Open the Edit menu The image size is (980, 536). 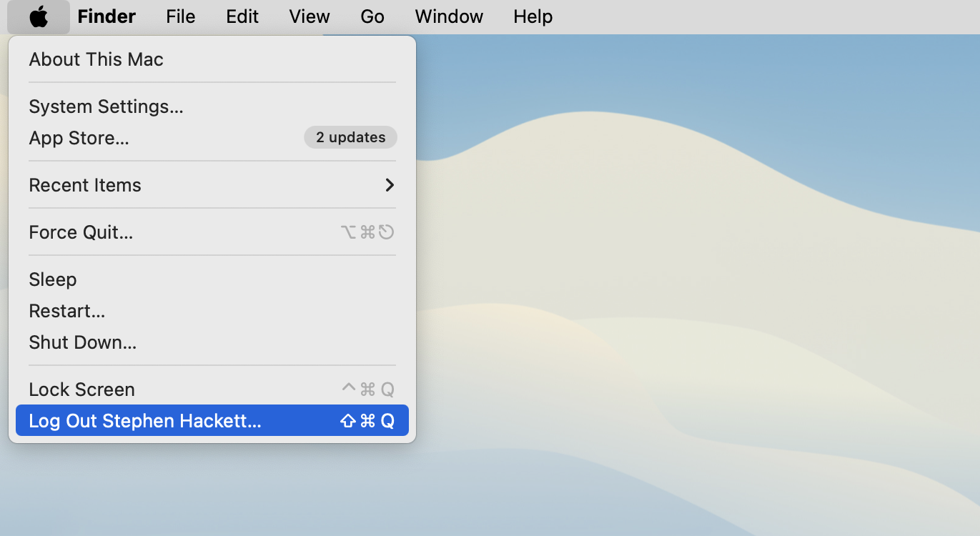click(x=242, y=16)
